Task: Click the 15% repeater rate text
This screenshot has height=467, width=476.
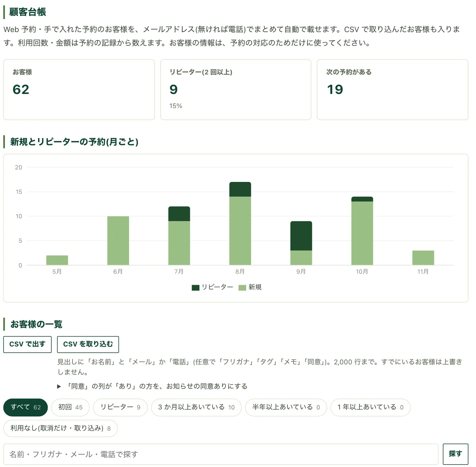Action: click(x=176, y=106)
